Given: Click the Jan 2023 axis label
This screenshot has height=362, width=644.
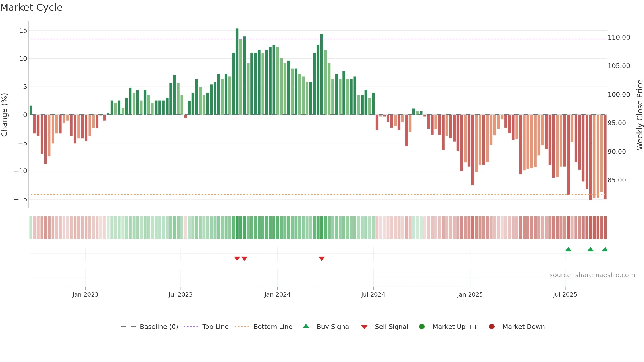Looking at the screenshot, I should pos(85,294).
